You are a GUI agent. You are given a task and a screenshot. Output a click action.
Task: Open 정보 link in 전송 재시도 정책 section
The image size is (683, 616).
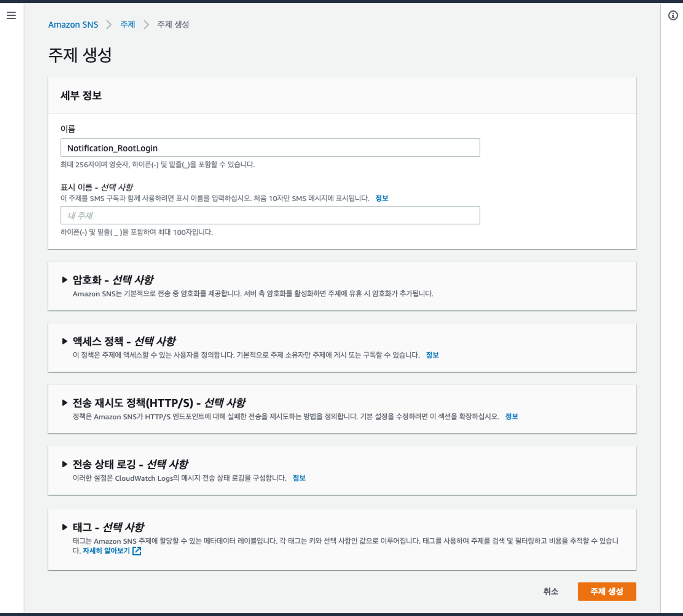click(511, 416)
